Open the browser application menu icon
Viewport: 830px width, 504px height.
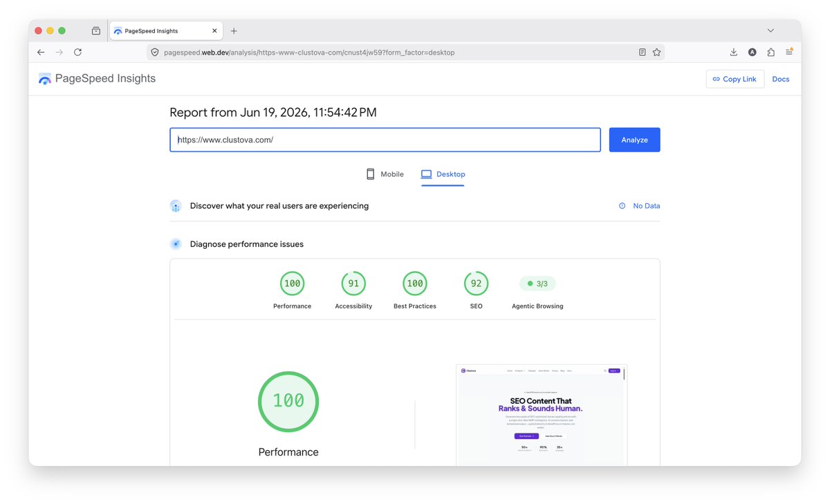click(789, 52)
